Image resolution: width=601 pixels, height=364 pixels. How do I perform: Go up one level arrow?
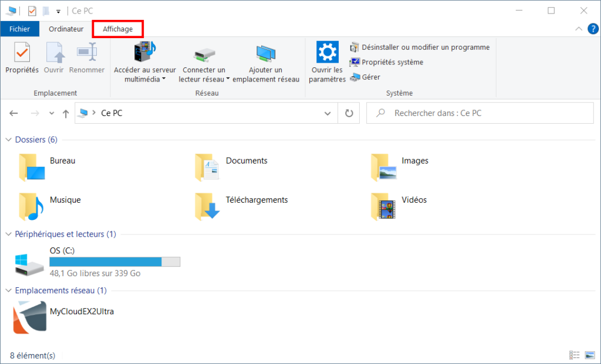tap(66, 113)
